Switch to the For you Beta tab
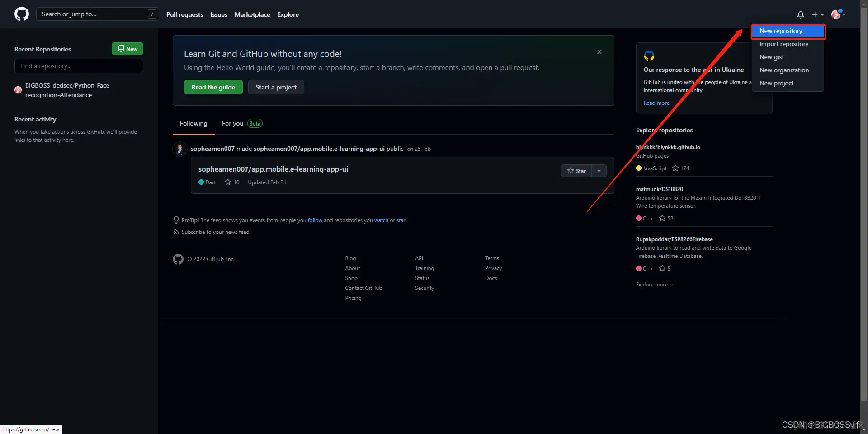 tap(242, 123)
